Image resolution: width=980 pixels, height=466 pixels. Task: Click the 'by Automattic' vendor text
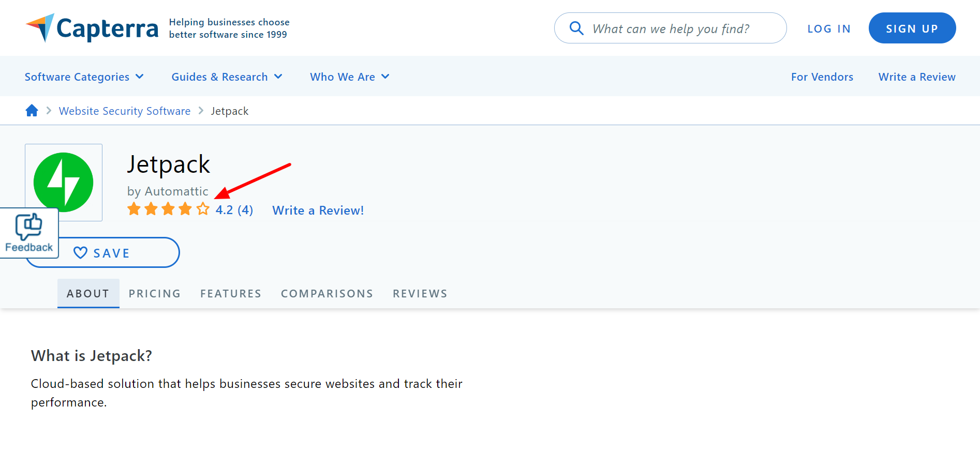point(168,191)
